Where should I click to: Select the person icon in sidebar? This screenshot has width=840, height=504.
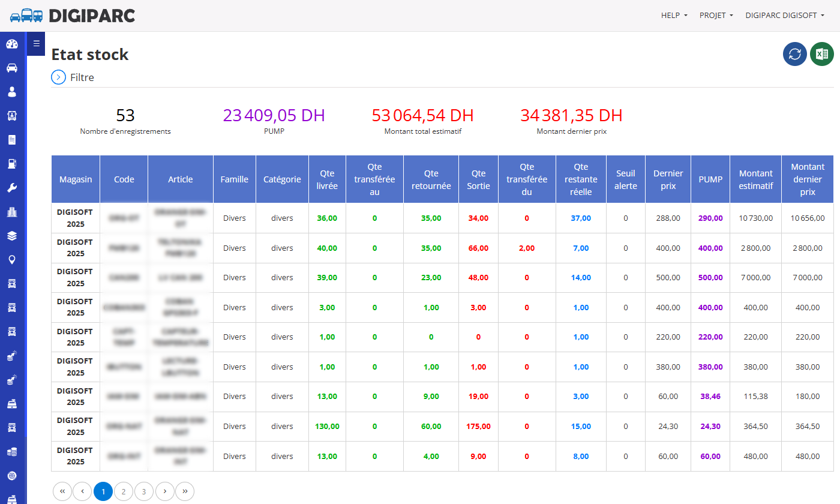click(x=12, y=92)
